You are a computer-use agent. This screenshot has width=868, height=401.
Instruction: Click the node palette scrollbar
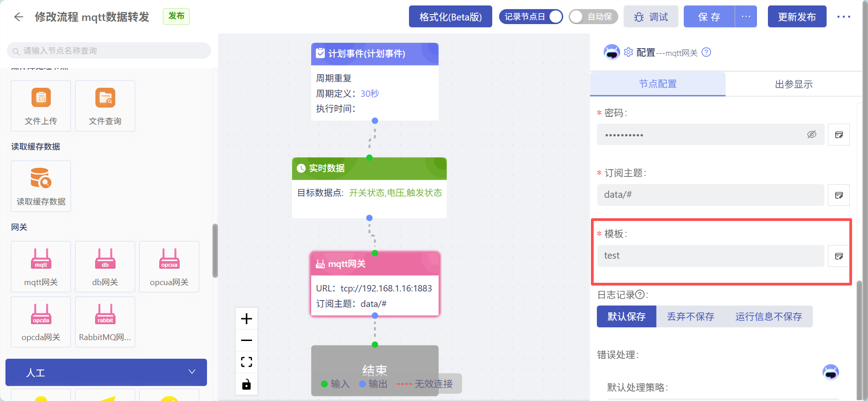(x=215, y=251)
